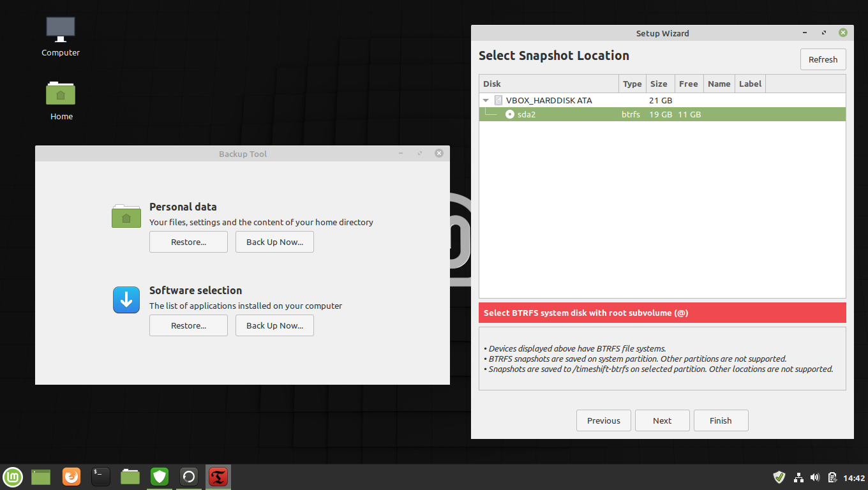
Task: Switch to the green shield taskbar window
Action: (160, 477)
